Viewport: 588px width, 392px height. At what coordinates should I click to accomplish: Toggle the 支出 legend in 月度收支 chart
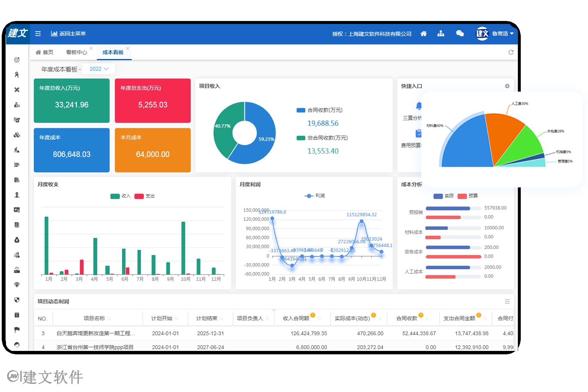pyautogui.click(x=144, y=196)
